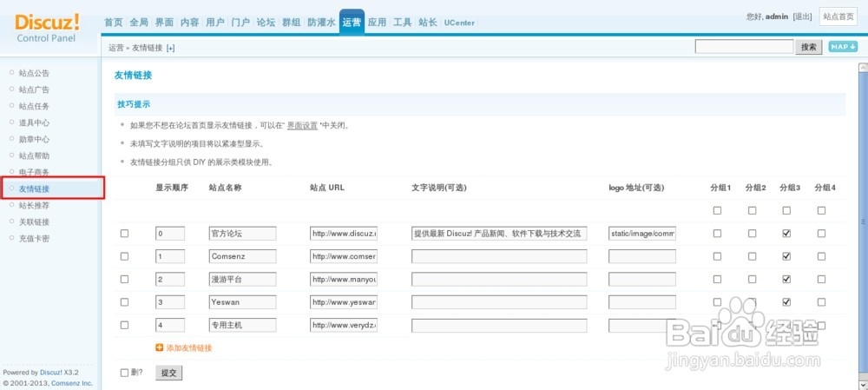The height and width of the screenshot is (390, 868).
Task: Click the site name field containing Yeswan
Action: [242, 302]
